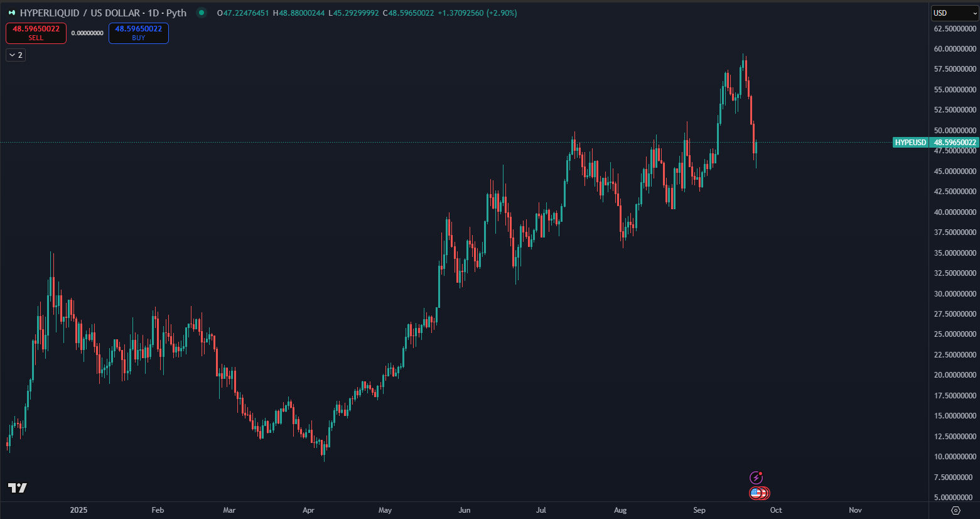Click the Apr label on time axis
This screenshot has width=980, height=519.
coord(308,510)
